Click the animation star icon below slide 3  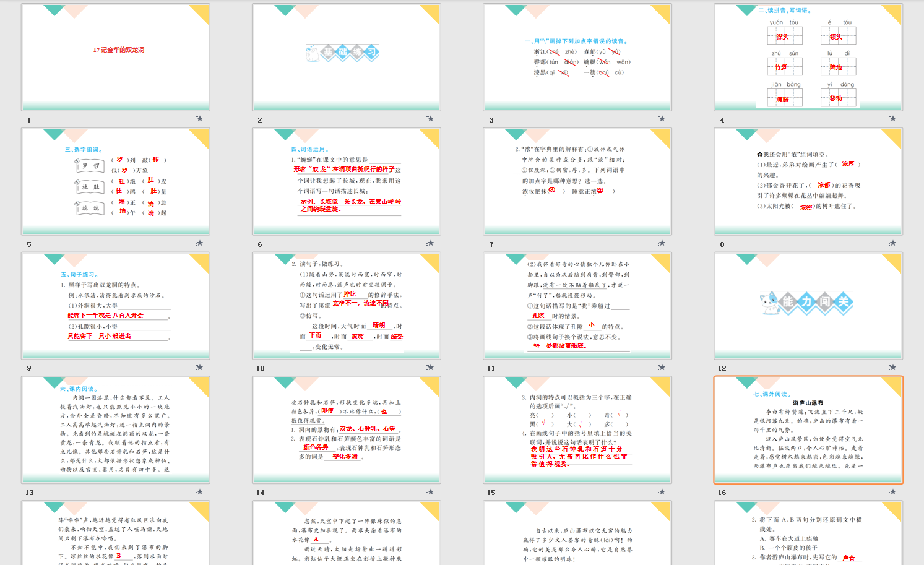(x=661, y=118)
